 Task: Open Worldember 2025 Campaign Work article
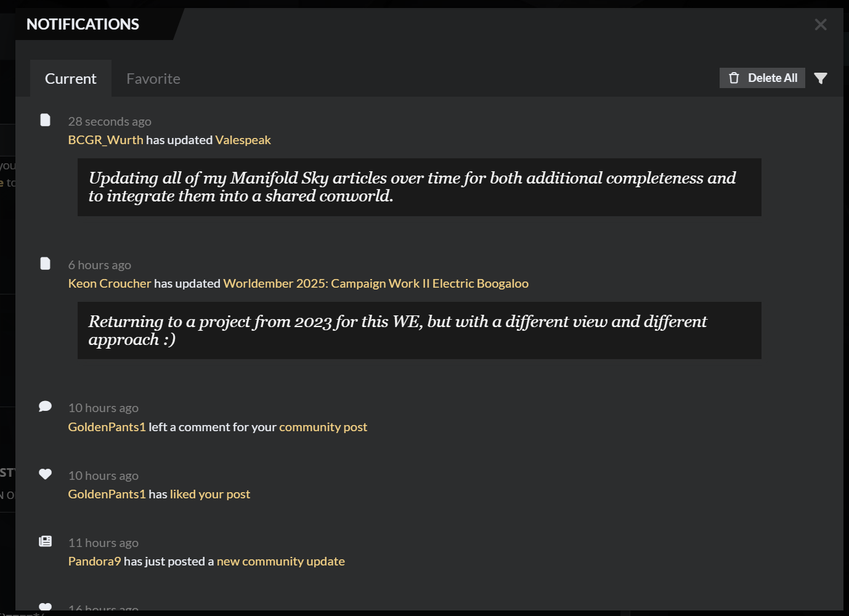(375, 283)
